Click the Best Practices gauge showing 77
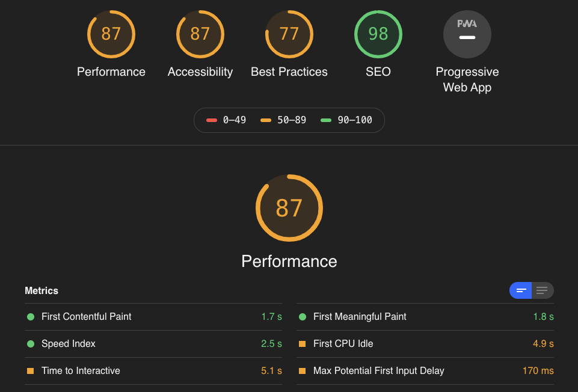The width and height of the screenshot is (578, 392). click(x=289, y=34)
